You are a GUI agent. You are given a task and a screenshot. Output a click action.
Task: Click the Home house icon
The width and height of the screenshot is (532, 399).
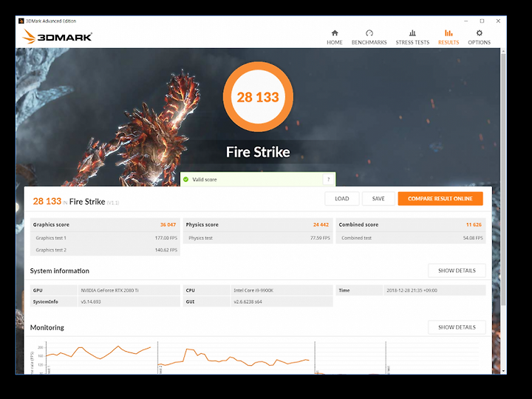click(x=335, y=33)
